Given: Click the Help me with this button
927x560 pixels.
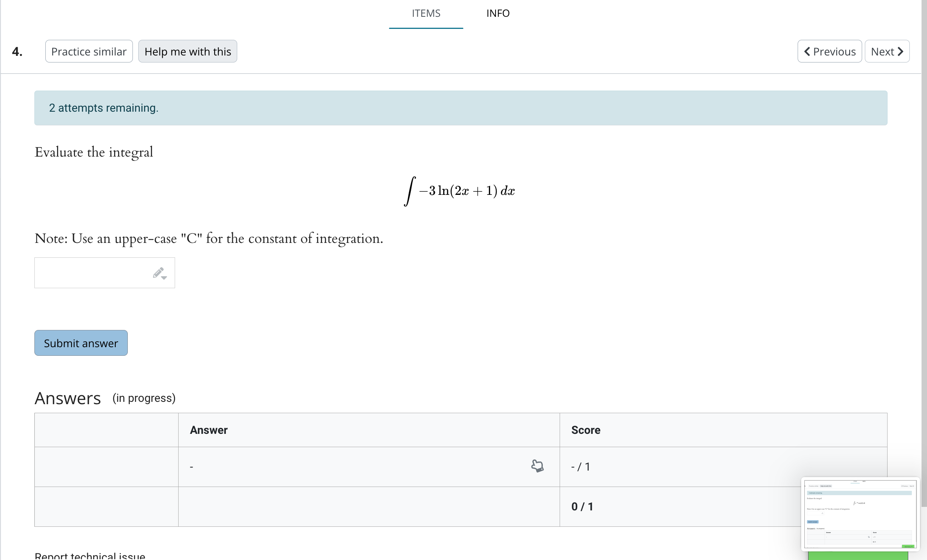Looking at the screenshot, I should [188, 51].
